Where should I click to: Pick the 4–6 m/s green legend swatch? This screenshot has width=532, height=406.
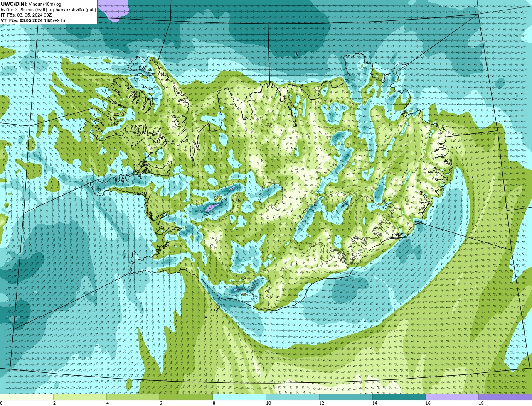point(133,397)
